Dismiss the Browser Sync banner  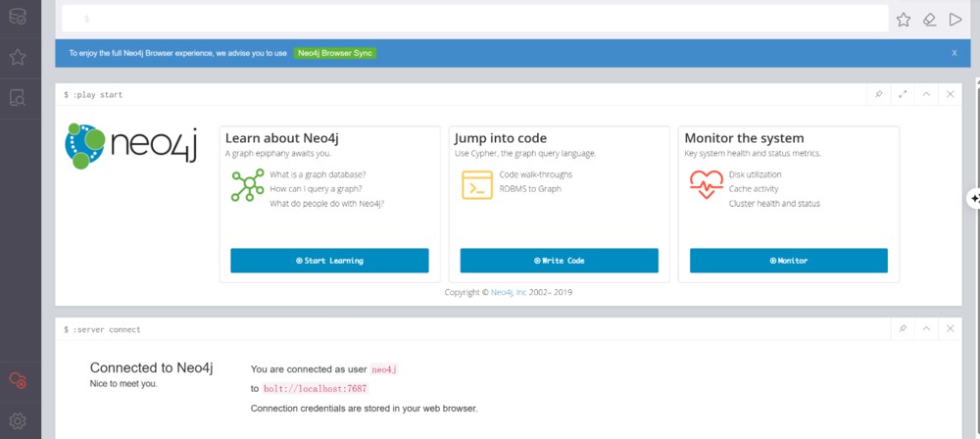tap(955, 53)
